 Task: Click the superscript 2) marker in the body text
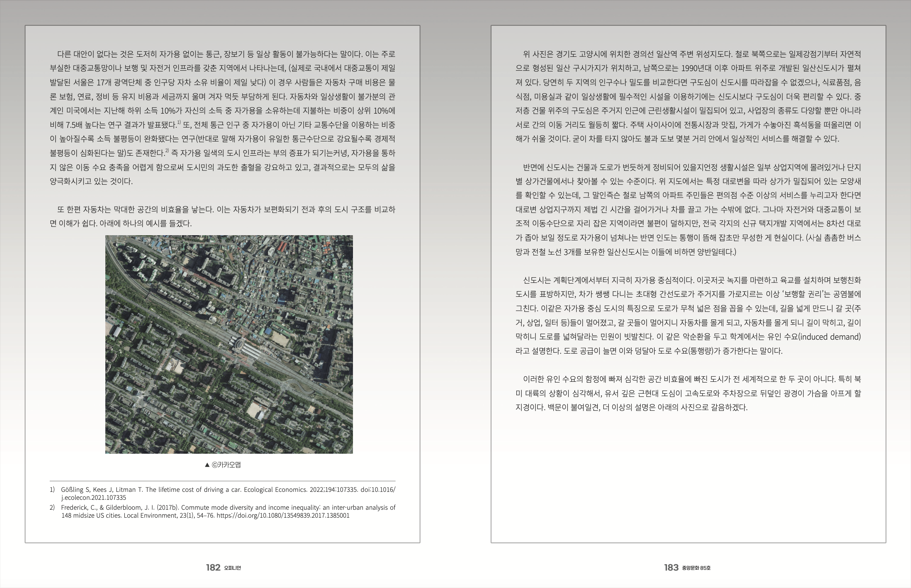pyautogui.click(x=167, y=151)
